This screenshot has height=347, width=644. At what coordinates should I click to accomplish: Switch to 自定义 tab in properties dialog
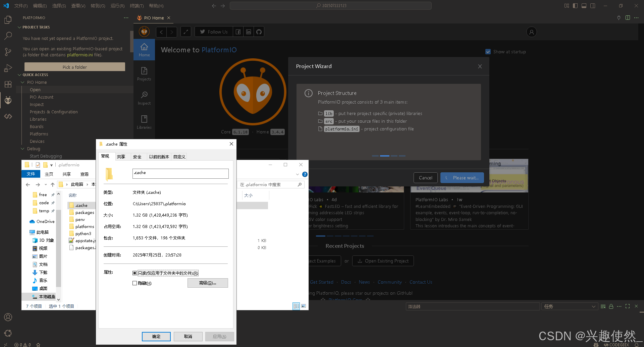coord(179,157)
